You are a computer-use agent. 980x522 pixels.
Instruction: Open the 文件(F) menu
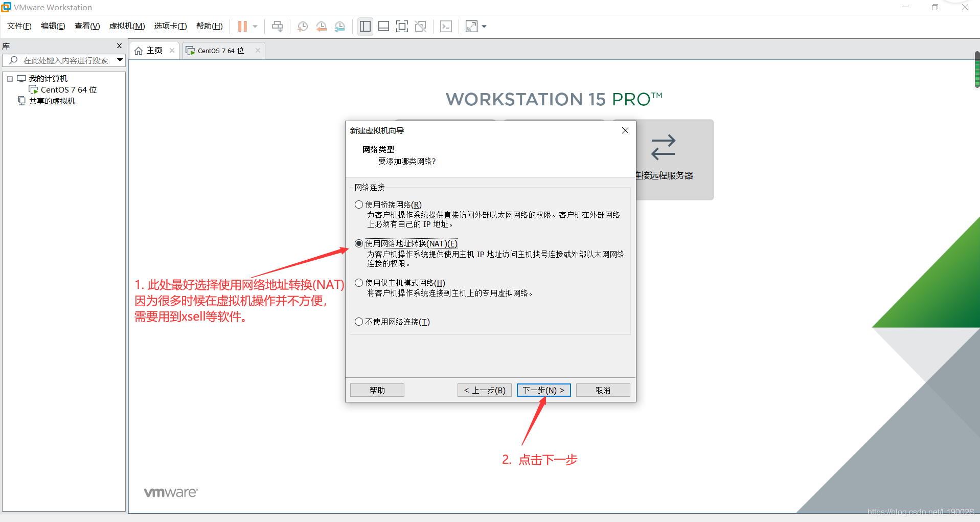pos(19,26)
